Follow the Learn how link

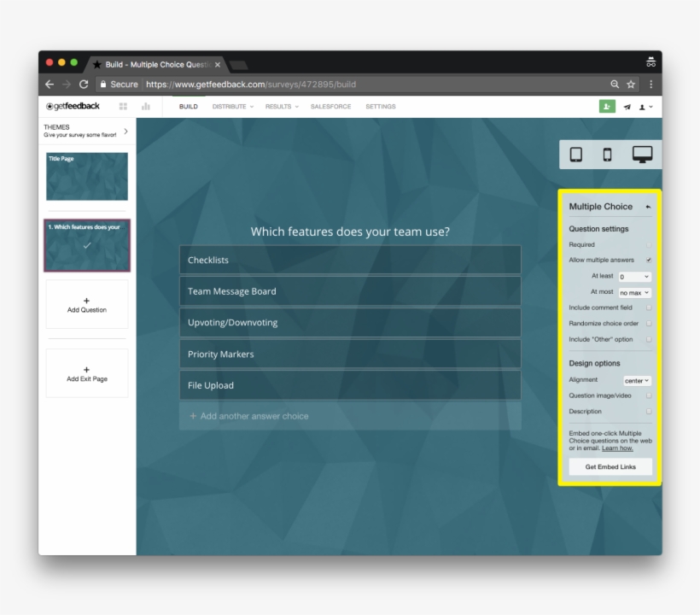point(617,448)
